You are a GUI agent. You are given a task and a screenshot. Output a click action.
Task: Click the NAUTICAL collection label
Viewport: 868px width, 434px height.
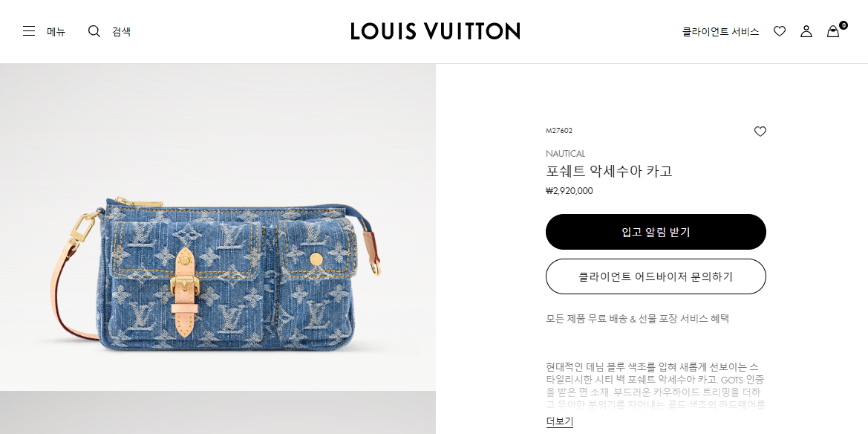tap(565, 154)
